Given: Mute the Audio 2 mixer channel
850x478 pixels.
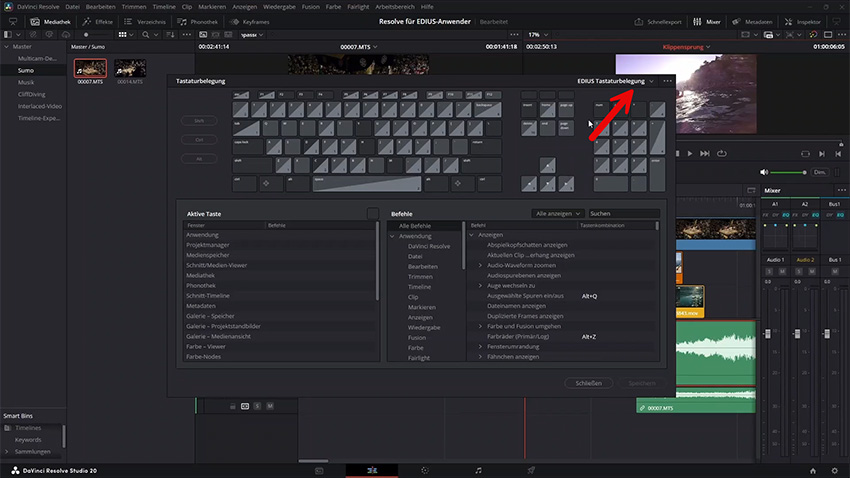Looking at the screenshot, I should 812,271.
